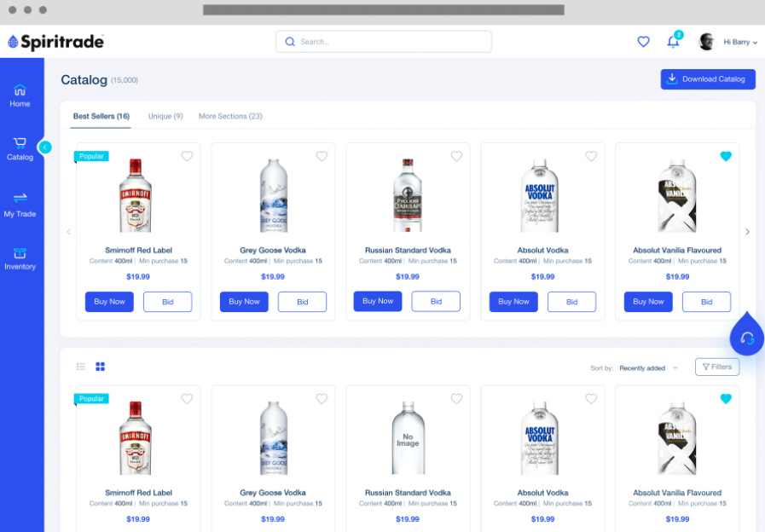The width and height of the screenshot is (765, 532).
Task: Favorite Absolut Vodka in Best Sellers carousel
Action: (591, 156)
